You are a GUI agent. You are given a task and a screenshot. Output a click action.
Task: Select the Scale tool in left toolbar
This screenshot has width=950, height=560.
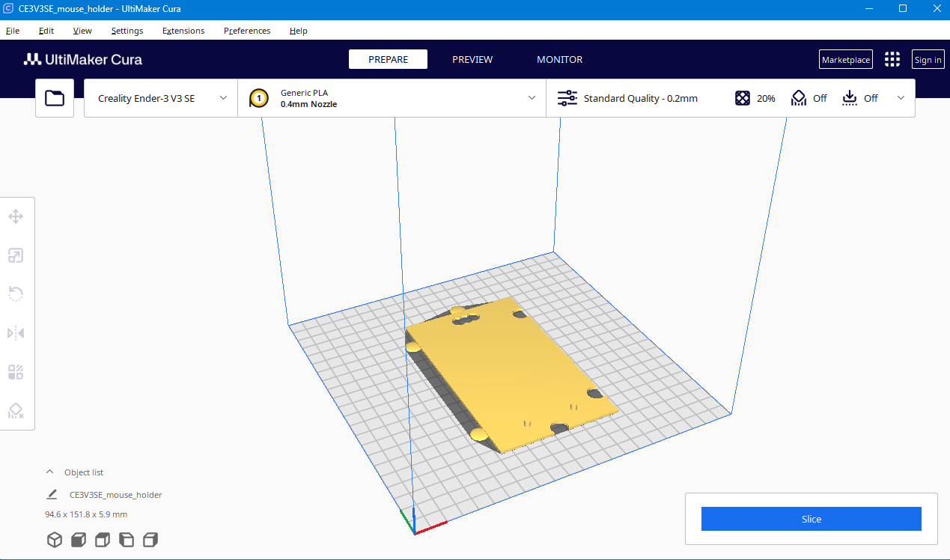(x=16, y=256)
